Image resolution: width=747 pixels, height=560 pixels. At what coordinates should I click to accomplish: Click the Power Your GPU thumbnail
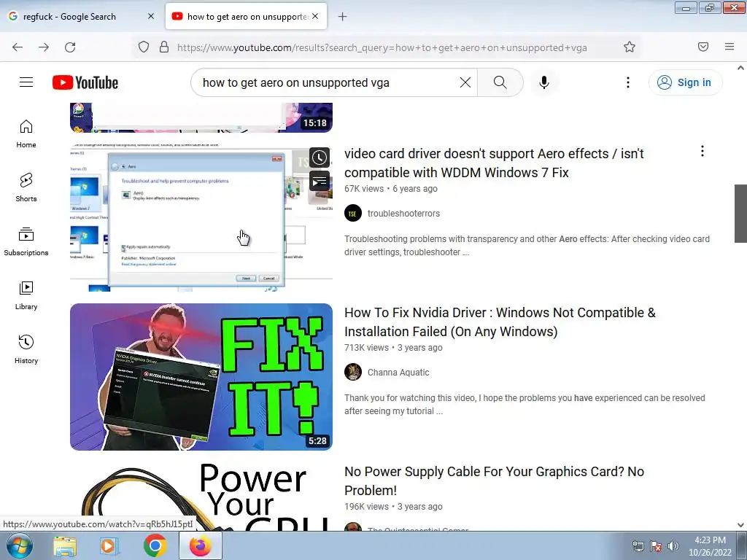[201, 497]
